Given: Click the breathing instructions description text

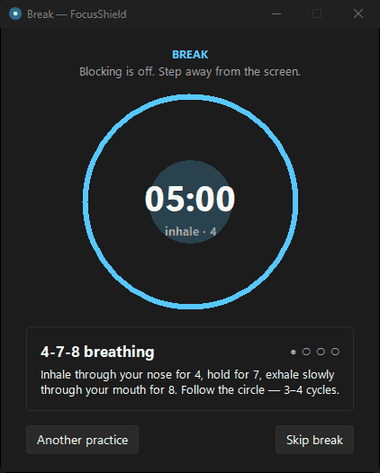Looking at the screenshot, I should tap(190, 382).
